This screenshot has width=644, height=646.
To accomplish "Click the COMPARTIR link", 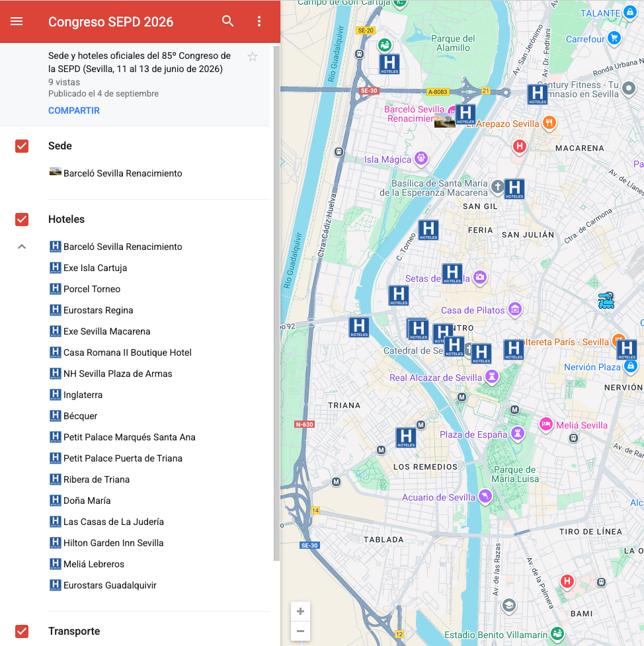I will 74,110.
